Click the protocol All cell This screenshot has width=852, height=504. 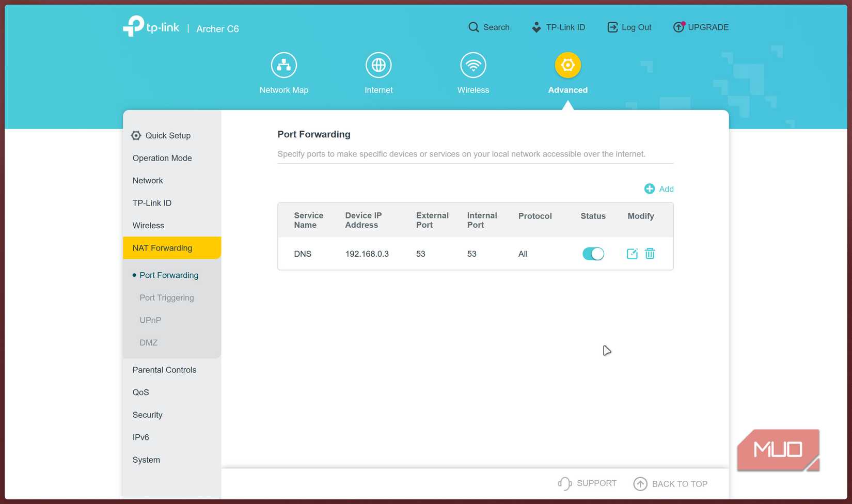(523, 254)
